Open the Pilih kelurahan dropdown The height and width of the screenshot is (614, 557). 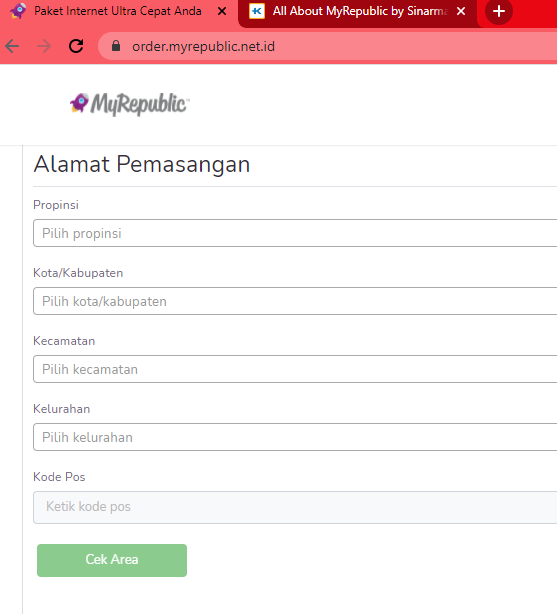click(295, 437)
